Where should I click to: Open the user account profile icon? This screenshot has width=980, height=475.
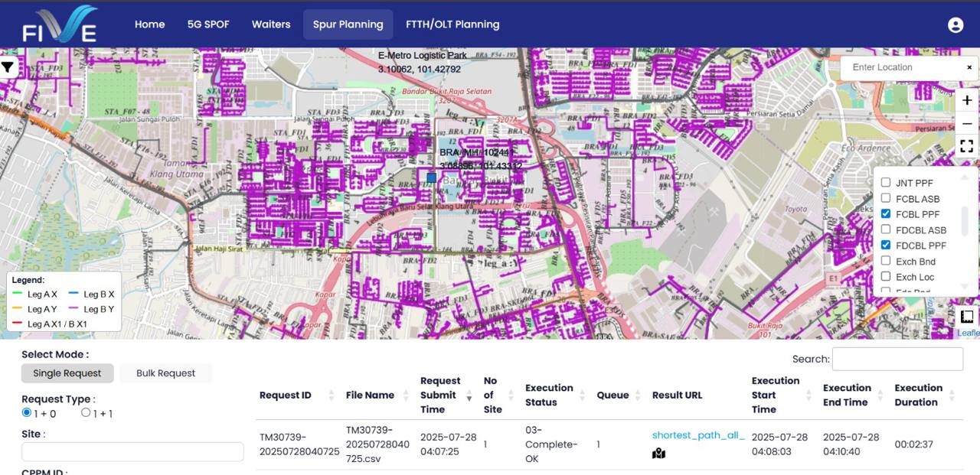coord(955,24)
